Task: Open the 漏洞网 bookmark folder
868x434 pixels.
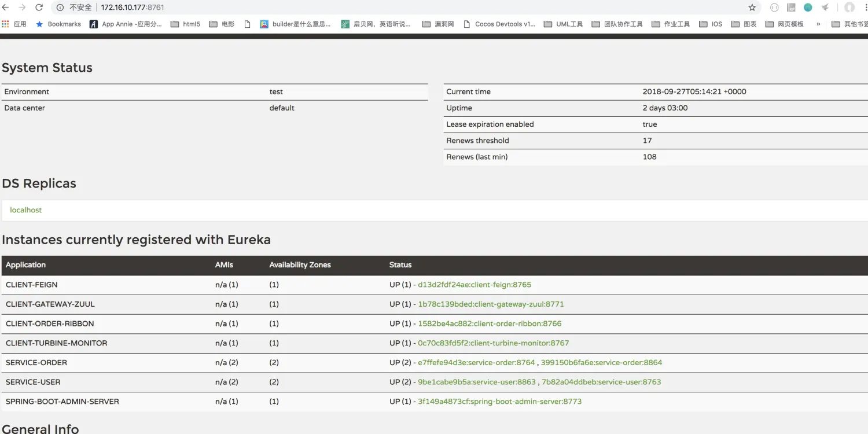Action: click(x=438, y=24)
